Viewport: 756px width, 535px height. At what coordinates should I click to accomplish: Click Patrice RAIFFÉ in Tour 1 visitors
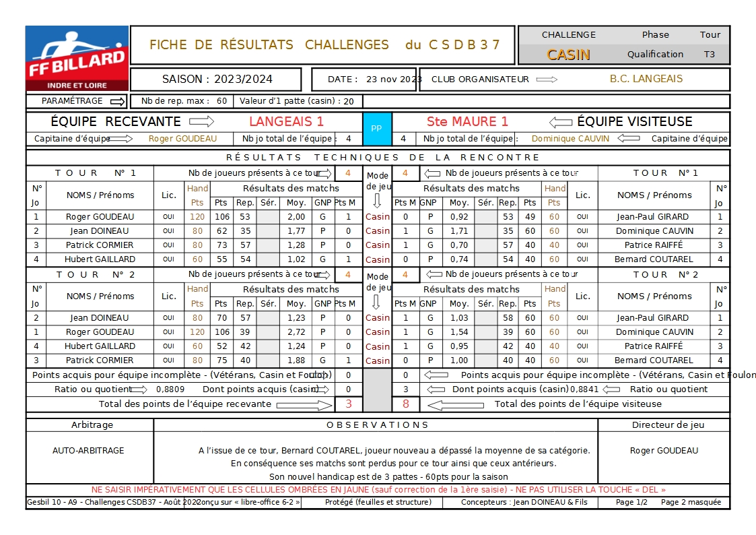click(x=654, y=245)
